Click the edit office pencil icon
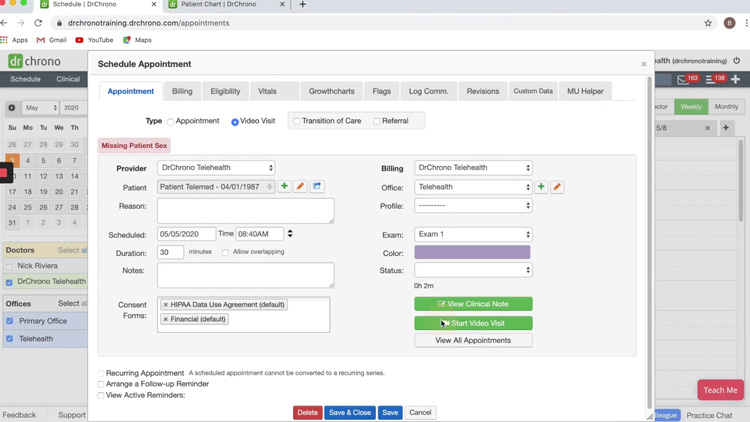This screenshot has width=750, height=422. click(x=557, y=187)
